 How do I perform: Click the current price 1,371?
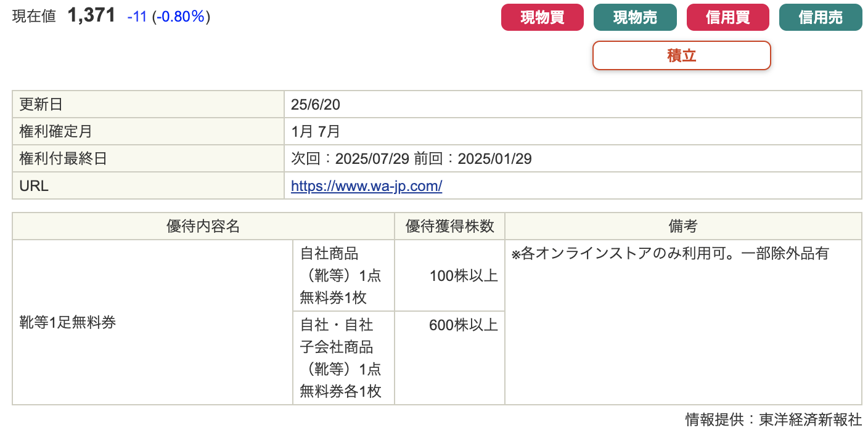pyautogui.click(x=91, y=16)
